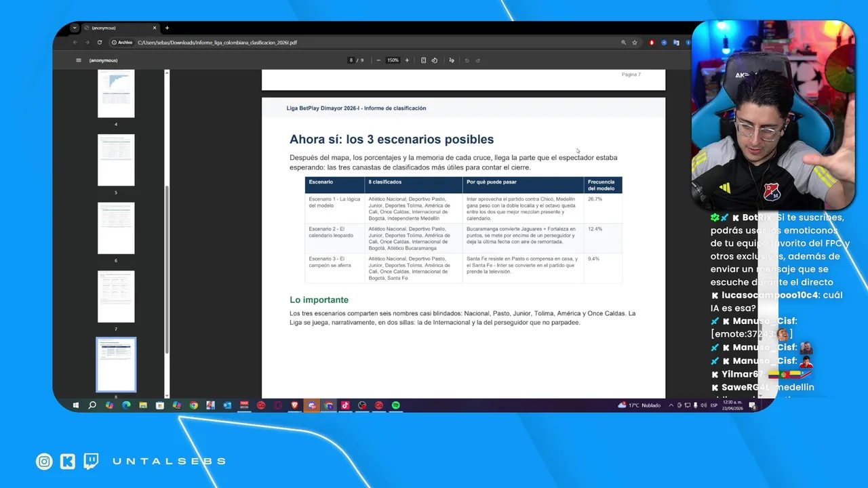Click the page number field showing 8

pos(351,60)
